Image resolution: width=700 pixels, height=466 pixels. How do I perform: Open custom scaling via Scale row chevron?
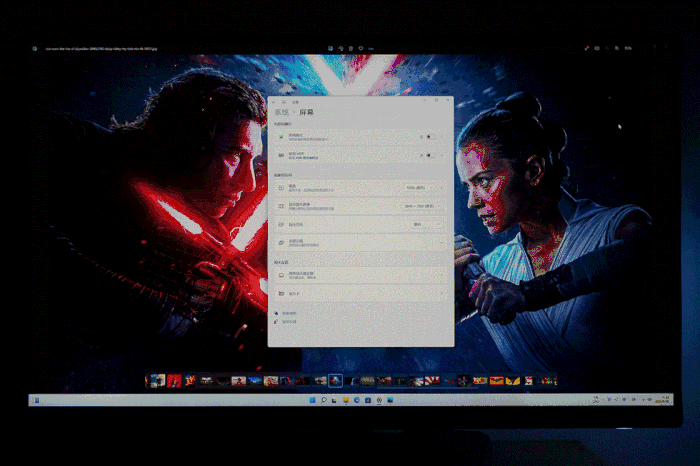pos(442,188)
